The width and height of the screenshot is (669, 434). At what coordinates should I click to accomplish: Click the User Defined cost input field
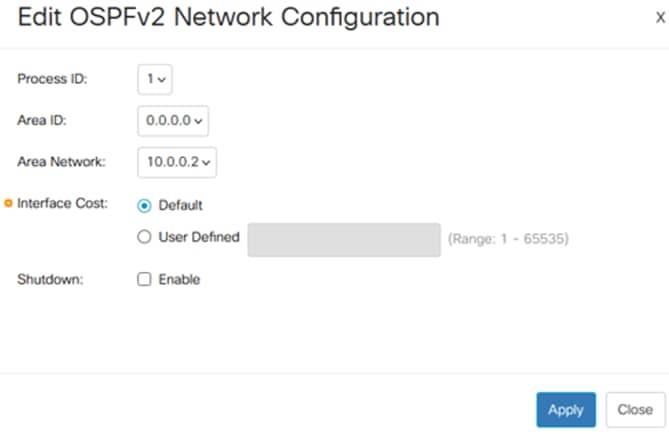343,239
